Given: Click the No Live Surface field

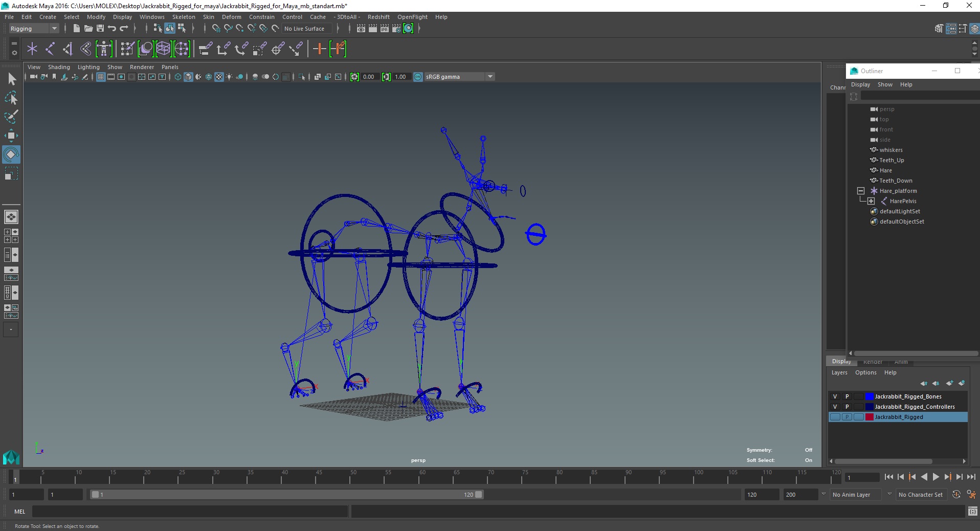Looking at the screenshot, I should pyautogui.click(x=307, y=29).
